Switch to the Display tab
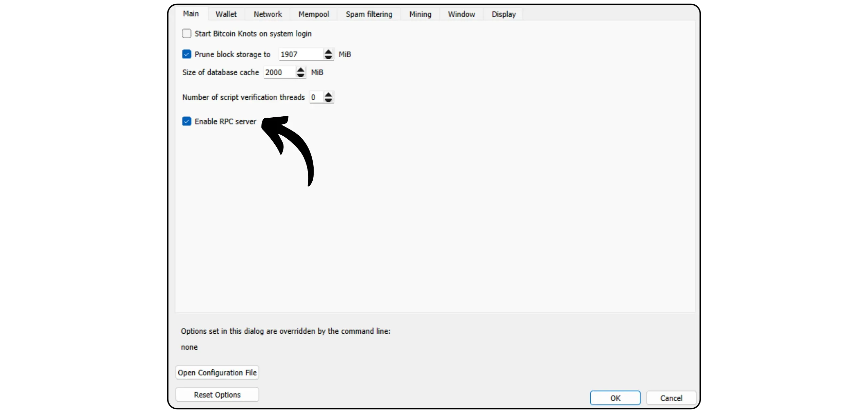Screen dimensions: 868x413 click(504, 14)
